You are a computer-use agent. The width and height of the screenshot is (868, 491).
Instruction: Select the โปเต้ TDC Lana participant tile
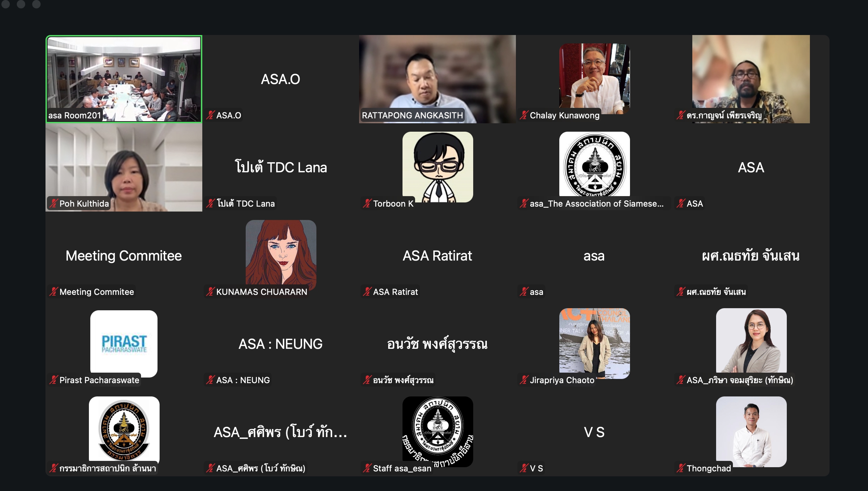[x=281, y=167]
